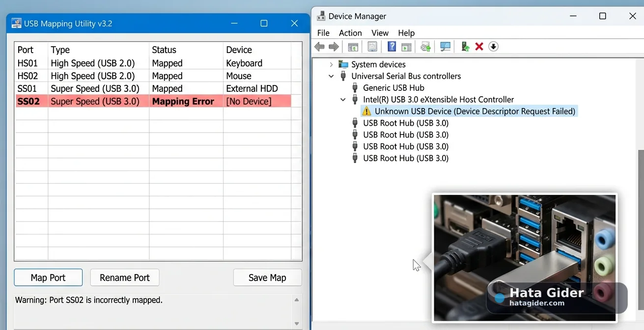Click the Universal Serial Bus controllers USB icon

(343, 76)
